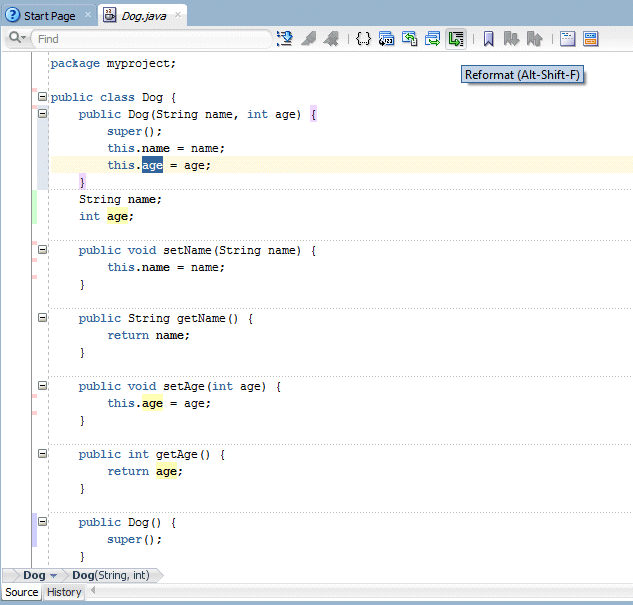Click the Java file icon on Dog.java tab
The image size is (633, 605).
[x=109, y=15]
